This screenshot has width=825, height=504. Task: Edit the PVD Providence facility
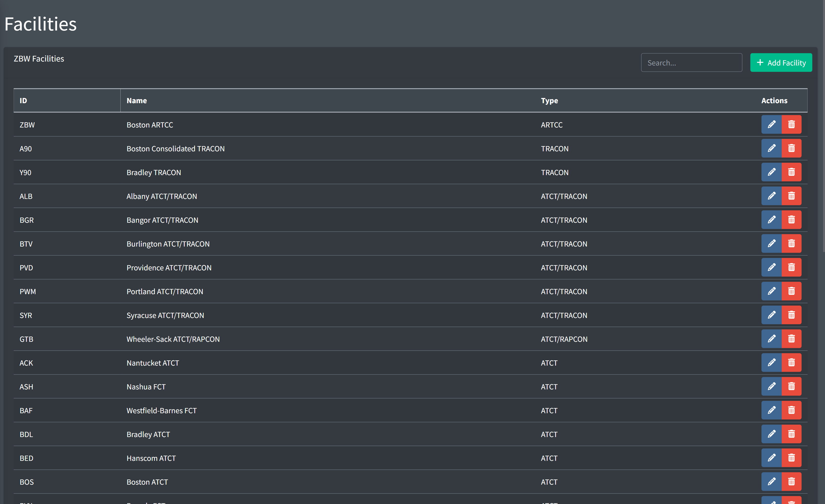click(771, 267)
